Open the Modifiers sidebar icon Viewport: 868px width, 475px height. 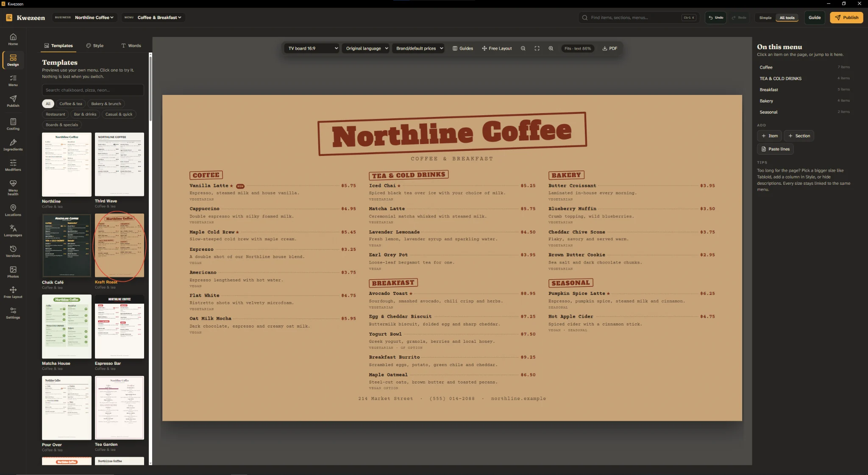coord(13,165)
